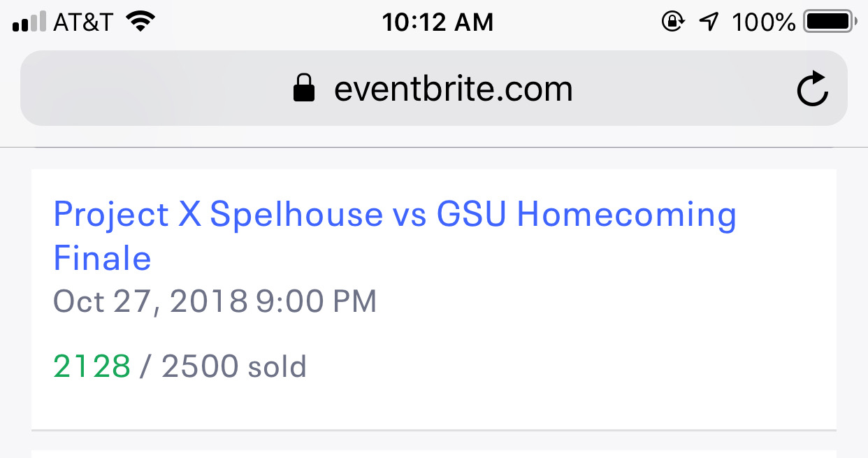Select the eventbrite.com URL text
The height and width of the screenshot is (458, 868).
(454, 89)
